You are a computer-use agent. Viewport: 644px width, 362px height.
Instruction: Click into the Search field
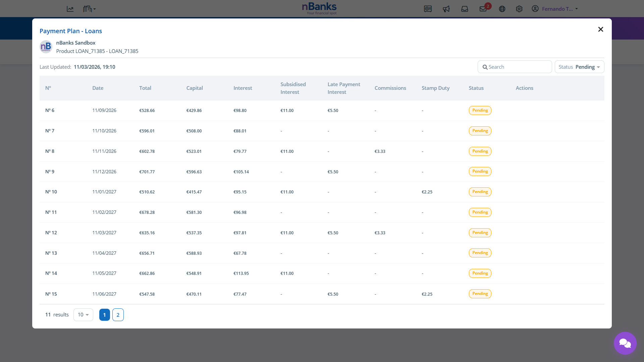[x=515, y=67]
